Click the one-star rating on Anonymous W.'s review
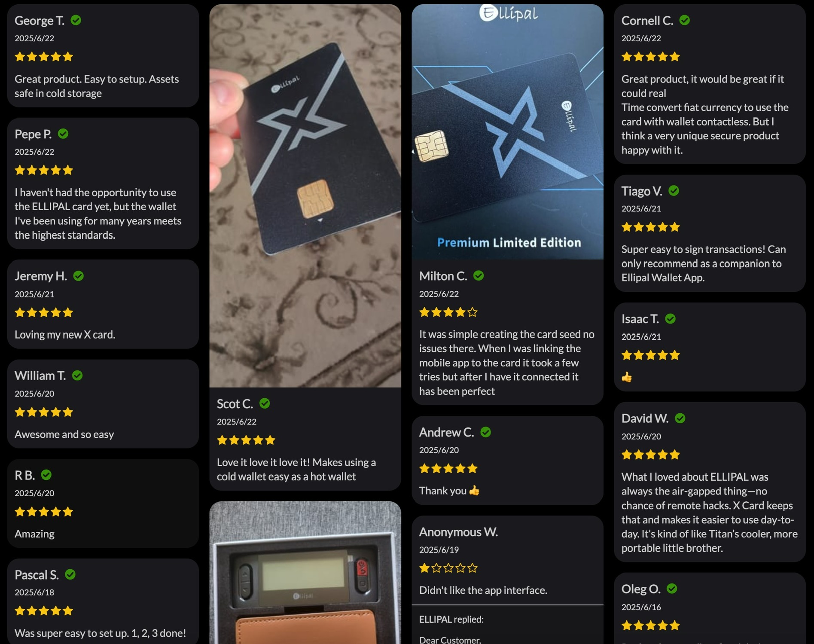Viewport: 814px width, 644px height. coord(448,568)
